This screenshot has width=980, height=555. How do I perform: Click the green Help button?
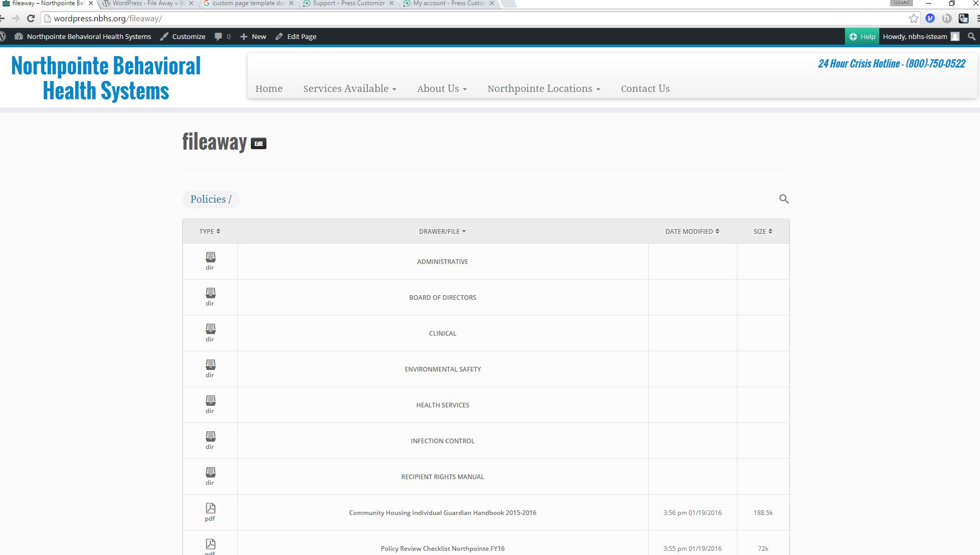[862, 36]
